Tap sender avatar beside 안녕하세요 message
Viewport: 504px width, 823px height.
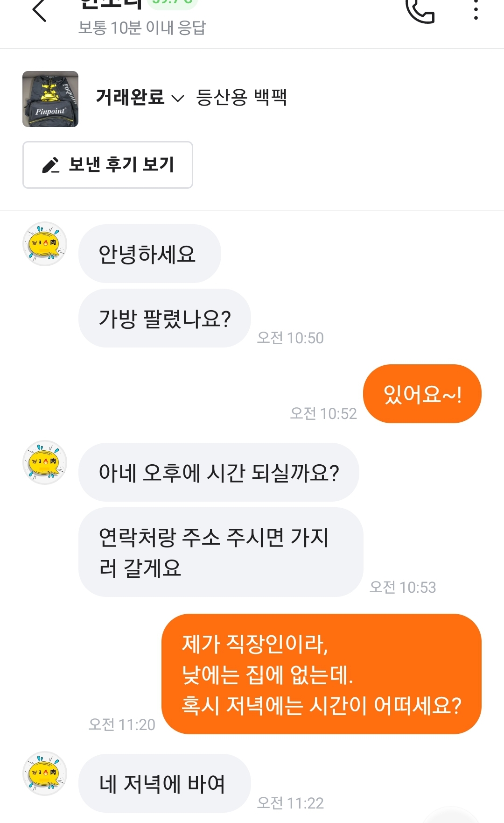click(45, 244)
